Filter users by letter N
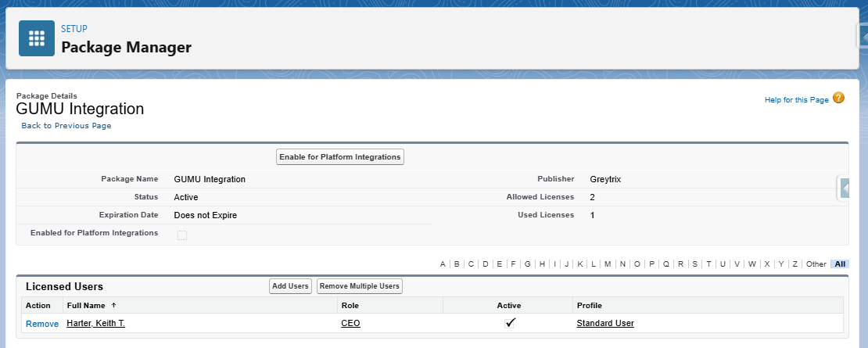The width and height of the screenshot is (868, 348). tap(622, 264)
